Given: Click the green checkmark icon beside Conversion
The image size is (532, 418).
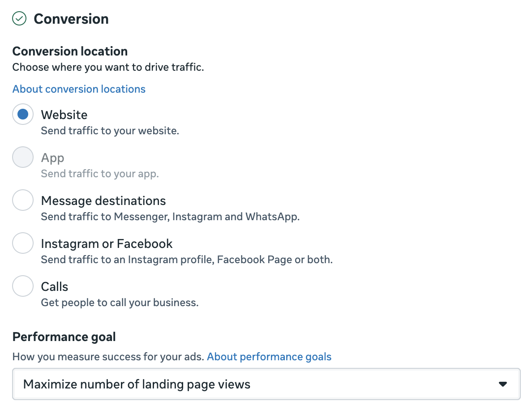Looking at the screenshot, I should tap(19, 19).
